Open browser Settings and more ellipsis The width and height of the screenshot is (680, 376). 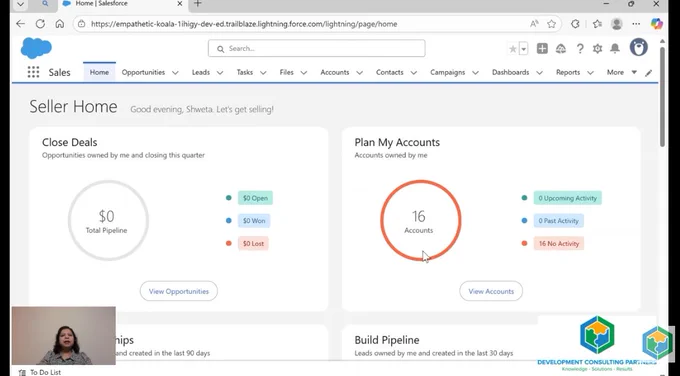(x=636, y=24)
